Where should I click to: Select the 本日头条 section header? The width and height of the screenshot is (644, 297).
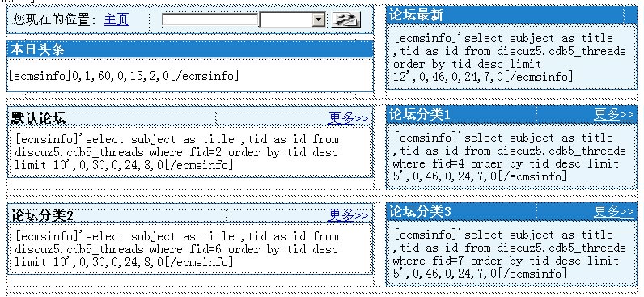(190, 49)
